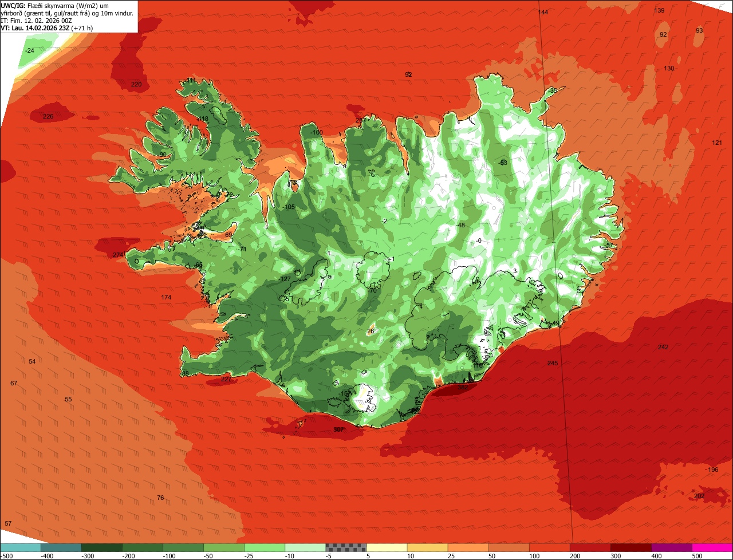Image resolution: width=733 pixels, height=560 pixels.
Task: Pick the orange legend swatch labeled 25
Action: 468,547
